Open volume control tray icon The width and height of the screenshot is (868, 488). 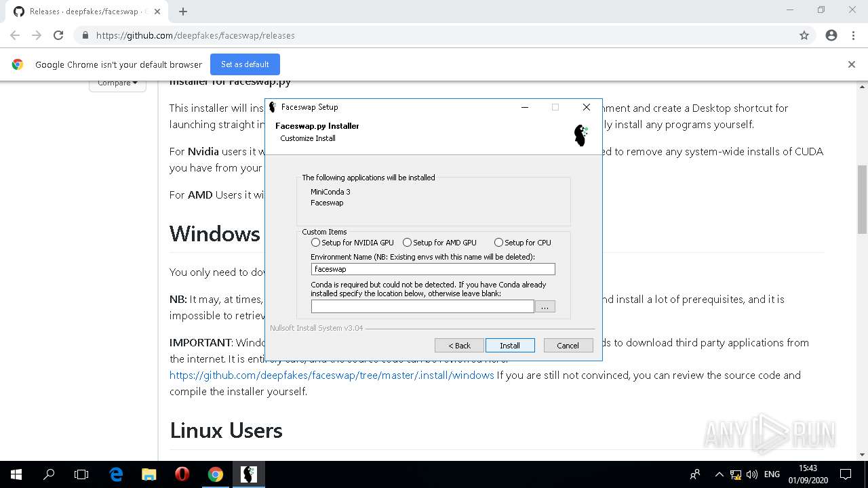pos(751,474)
